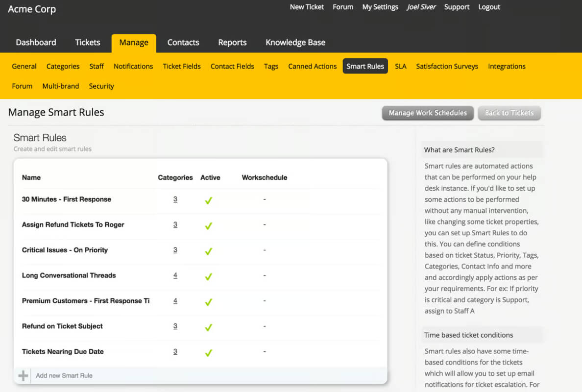Open Forum link in the top bar

click(x=342, y=7)
